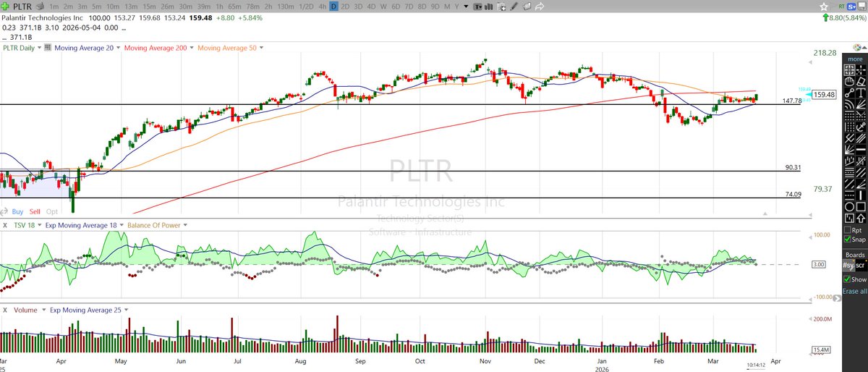
Task: Open the bar chart style icon in top toolbar
Action: pyautogui.click(x=488, y=7)
